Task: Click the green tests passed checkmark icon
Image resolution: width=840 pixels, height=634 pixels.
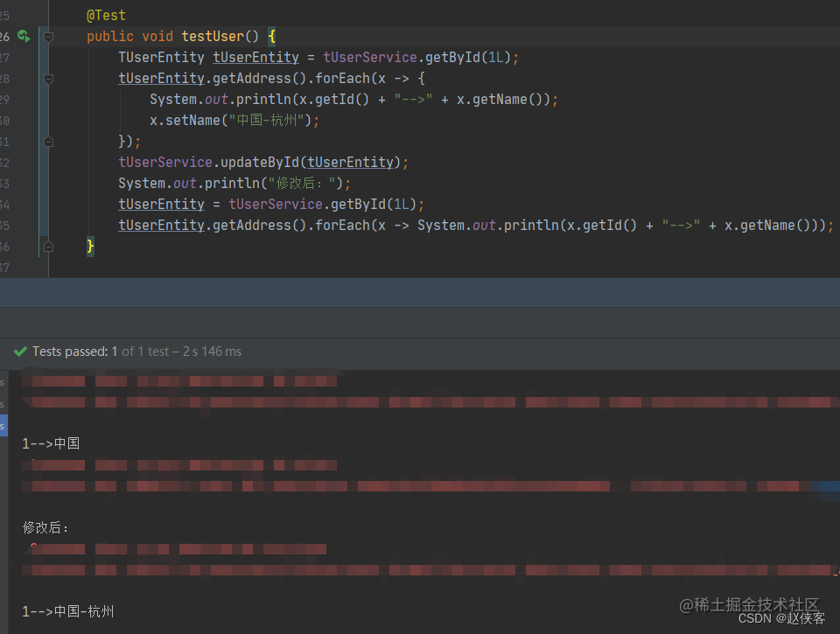Action: click(20, 352)
